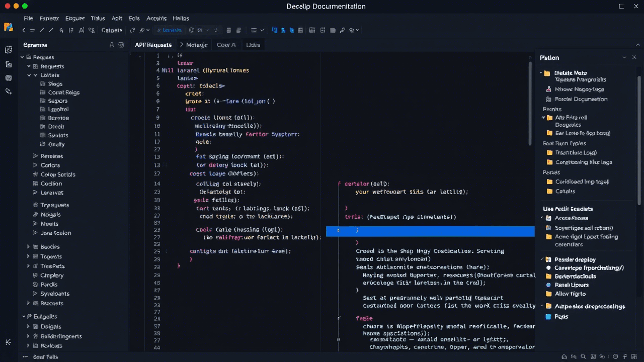Image resolution: width=644 pixels, height=362 pixels.
Task: Click the link icon in toolbar
Action: [x=91, y=30]
